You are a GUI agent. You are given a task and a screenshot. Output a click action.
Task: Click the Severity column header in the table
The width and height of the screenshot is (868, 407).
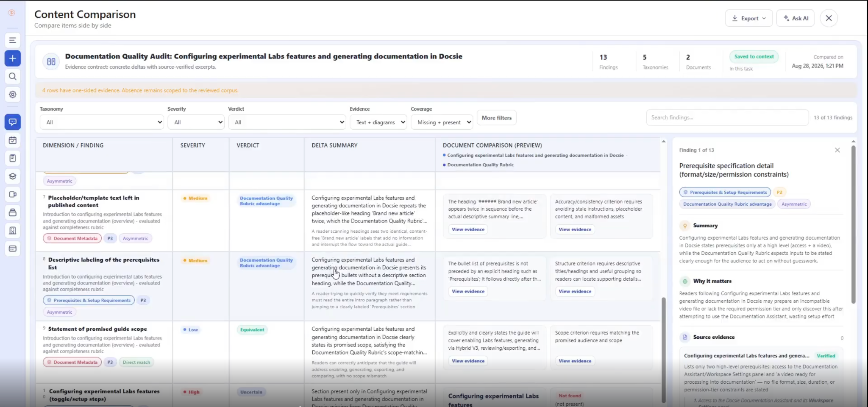192,145
